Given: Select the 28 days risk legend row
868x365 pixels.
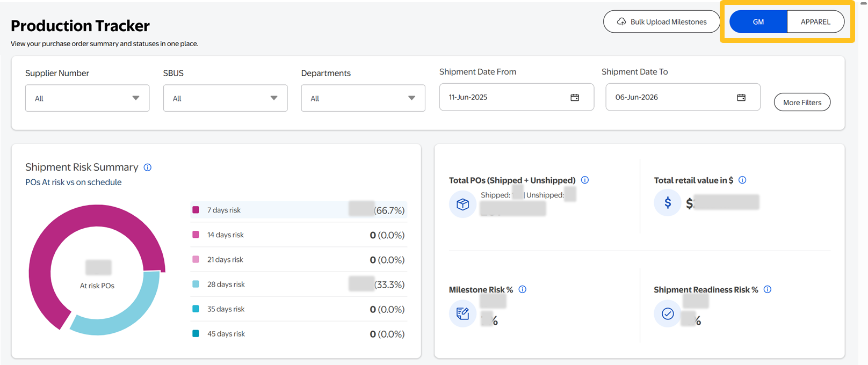Looking at the screenshot, I should pos(298,284).
